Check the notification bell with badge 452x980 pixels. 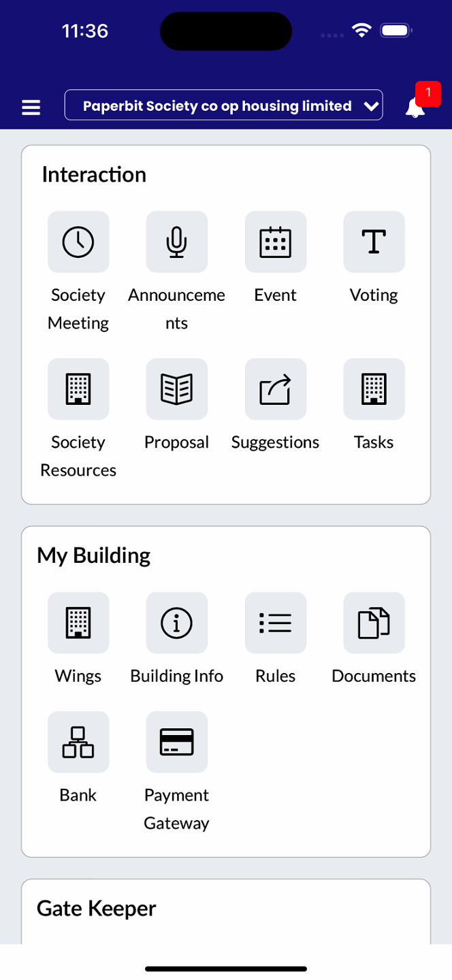[415, 108]
